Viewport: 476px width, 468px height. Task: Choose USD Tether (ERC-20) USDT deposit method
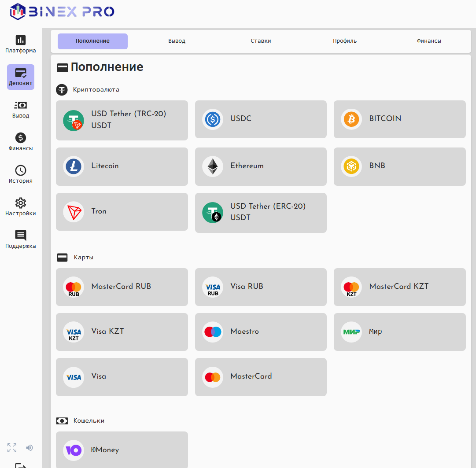(x=261, y=213)
